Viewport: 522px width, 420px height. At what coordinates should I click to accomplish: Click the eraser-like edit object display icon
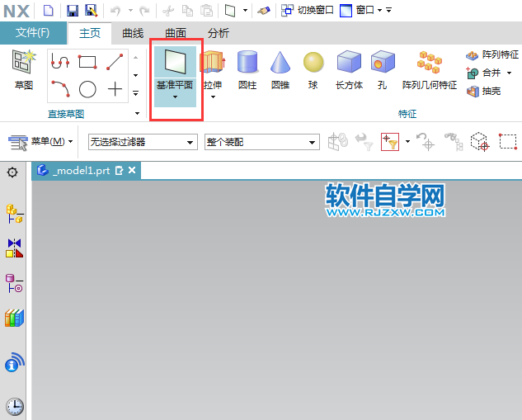(x=264, y=11)
